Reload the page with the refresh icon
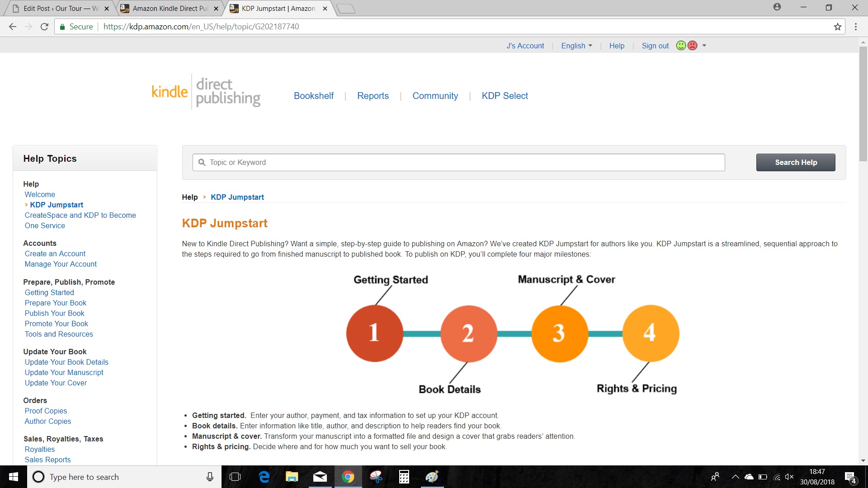The image size is (868, 488). pos(44,27)
